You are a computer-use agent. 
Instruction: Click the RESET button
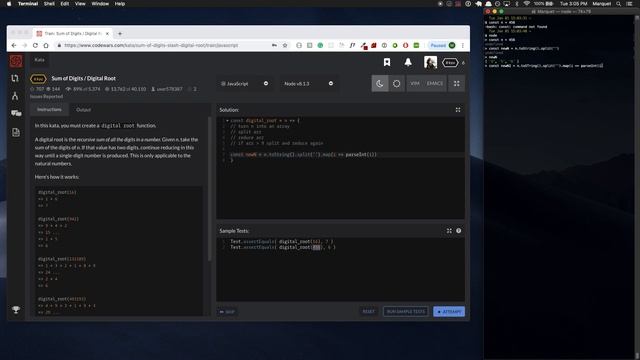click(x=369, y=311)
